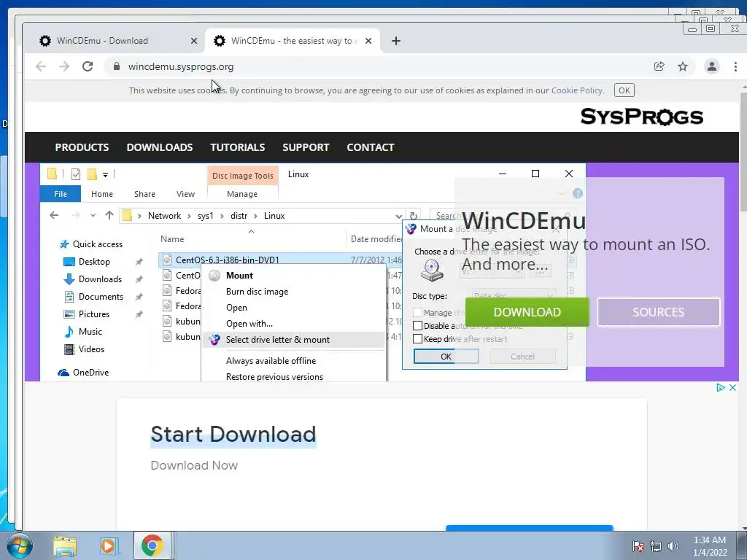Click the volume speaker tray icon
747x560 pixels.
click(673, 546)
